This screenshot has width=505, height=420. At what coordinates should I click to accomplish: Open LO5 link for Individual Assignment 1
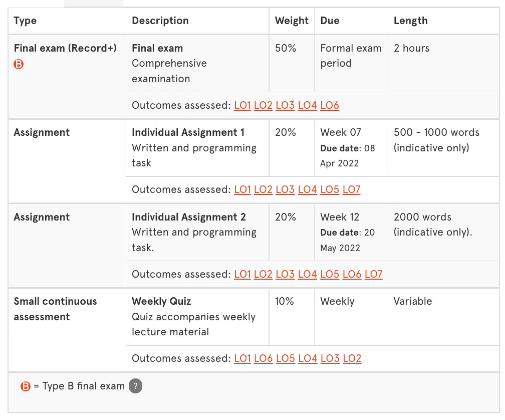(x=330, y=189)
